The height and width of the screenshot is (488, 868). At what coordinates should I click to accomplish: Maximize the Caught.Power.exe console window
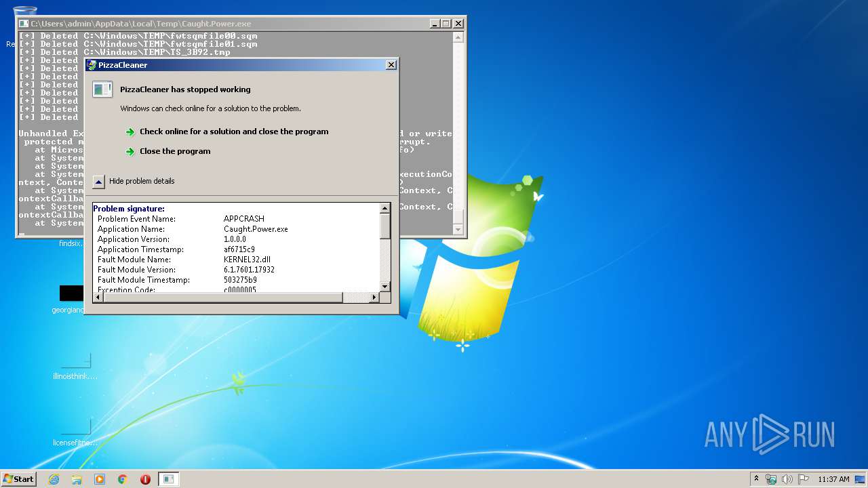pyautogui.click(x=446, y=24)
